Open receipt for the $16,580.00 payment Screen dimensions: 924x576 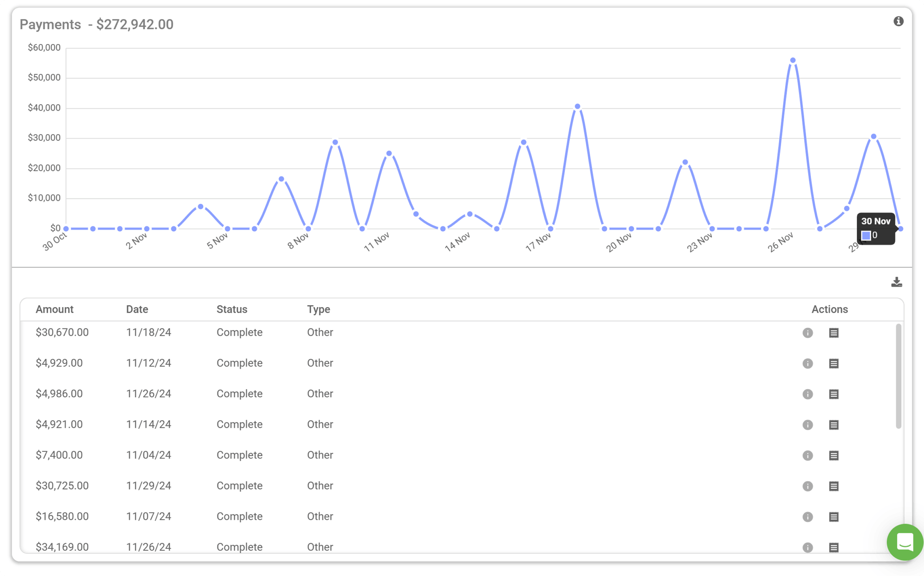[x=834, y=516]
